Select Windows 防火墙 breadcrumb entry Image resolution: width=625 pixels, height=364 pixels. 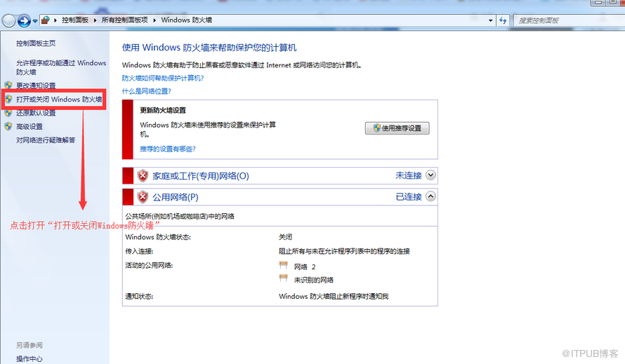coord(187,20)
